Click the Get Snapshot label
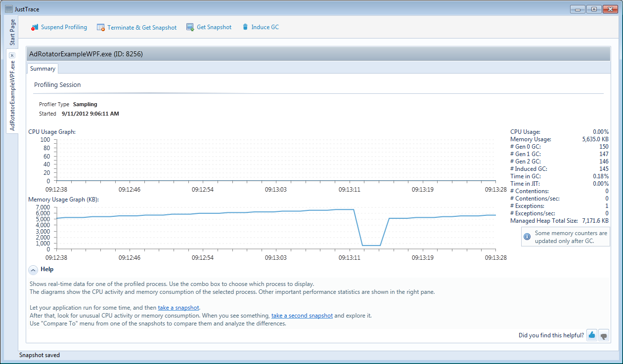Screen dimensions: 623x364 [x=214, y=27]
